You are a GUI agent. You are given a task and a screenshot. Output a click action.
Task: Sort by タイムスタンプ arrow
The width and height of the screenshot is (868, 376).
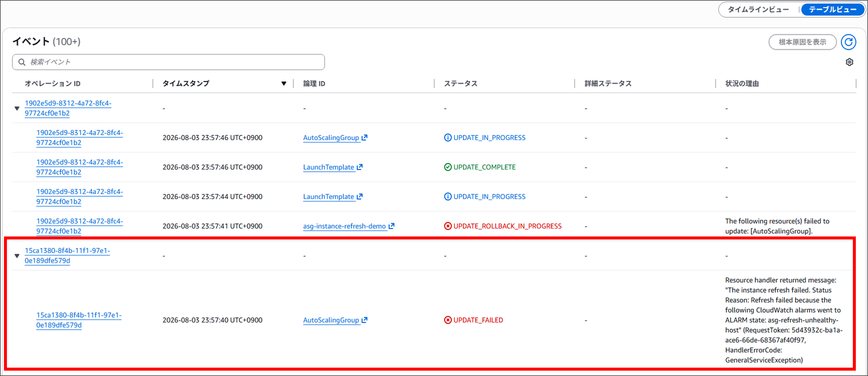[x=284, y=84]
